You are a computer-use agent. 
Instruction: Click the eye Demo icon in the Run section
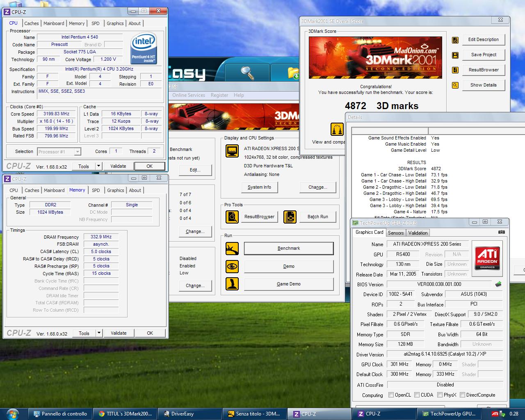(232, 266)
